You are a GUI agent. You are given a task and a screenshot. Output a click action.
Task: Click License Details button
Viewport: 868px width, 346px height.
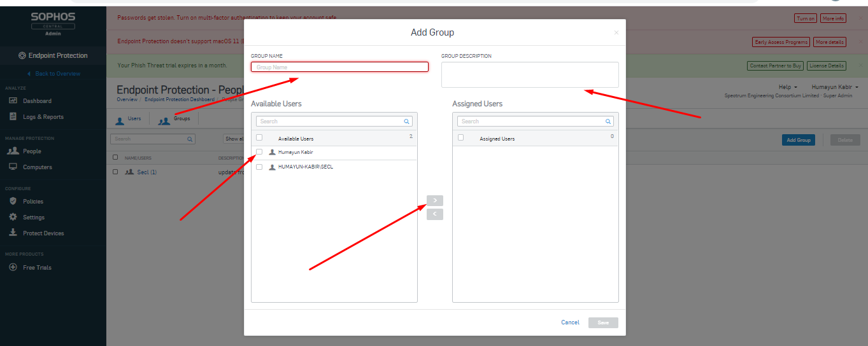pos(827,66)
